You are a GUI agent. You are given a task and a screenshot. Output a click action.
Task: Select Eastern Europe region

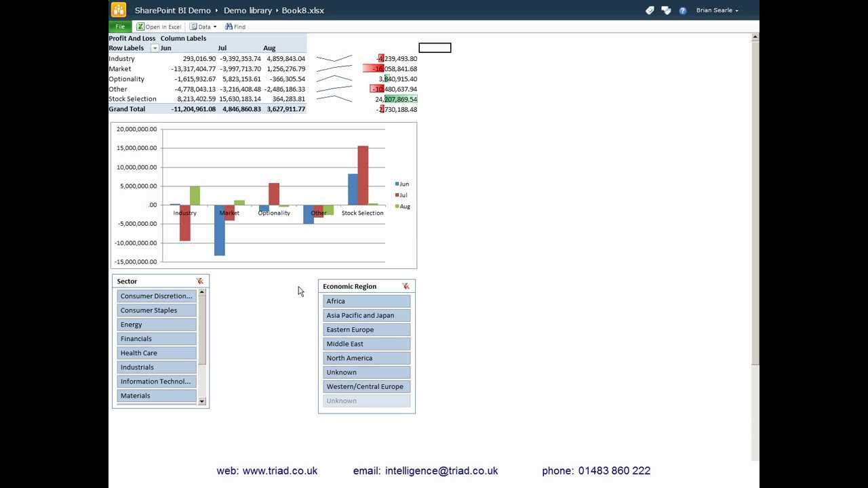(367, 330)
